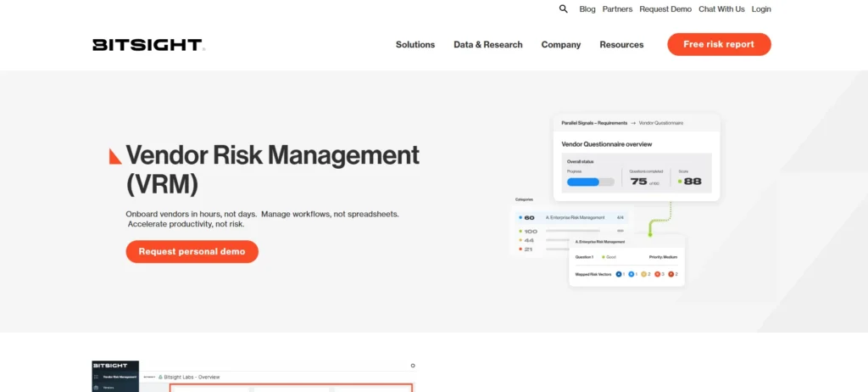Click the Question 1 label
868x392 pixels.
[585, 257]
